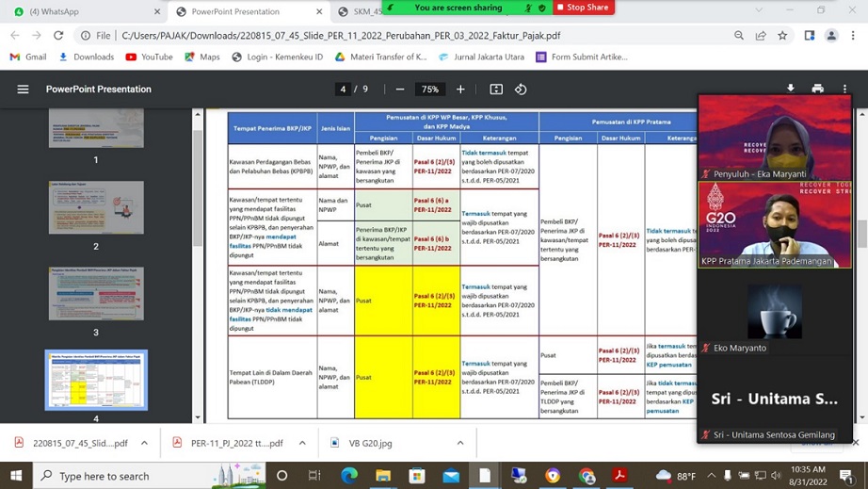The image size is (868, 489).
Task: Expand options for PER-11_PJ_2022 download
Action: [x=302, y=443]
